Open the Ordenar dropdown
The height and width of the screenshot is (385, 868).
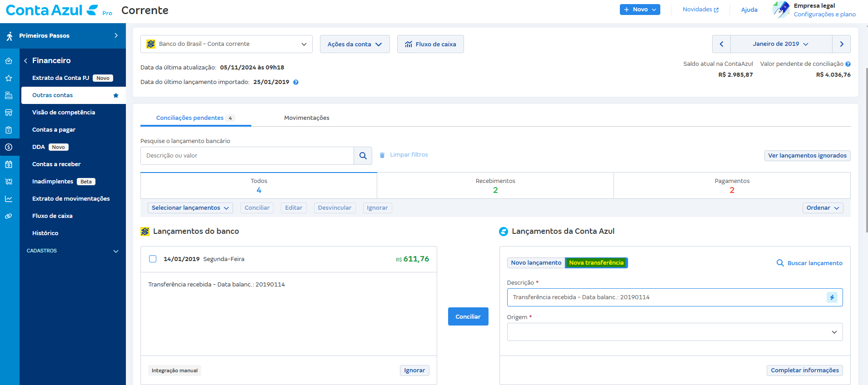[x=823, y=208]
